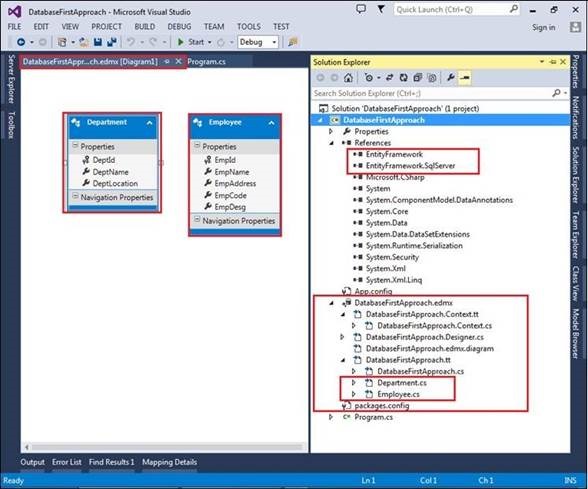Collapse the Department entity box chevron

pos(149,123)
